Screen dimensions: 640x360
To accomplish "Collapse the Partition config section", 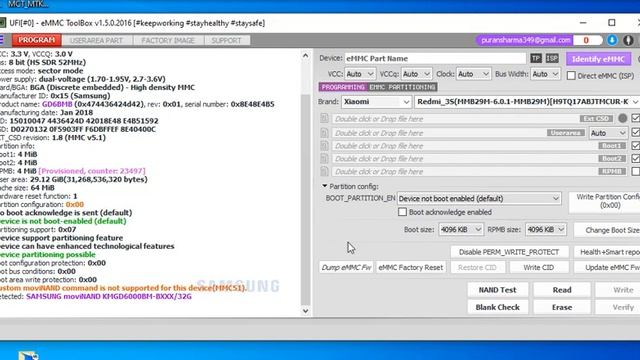I will coord(324,186).
